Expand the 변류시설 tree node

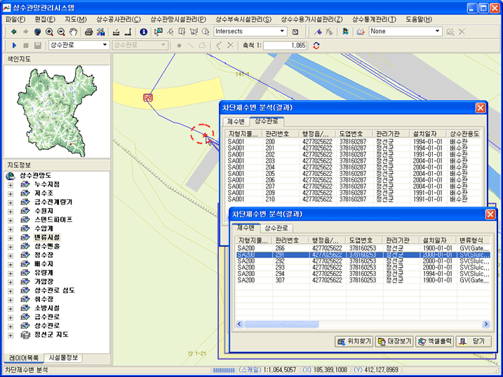pyautogui.click(x=10, y=238)
